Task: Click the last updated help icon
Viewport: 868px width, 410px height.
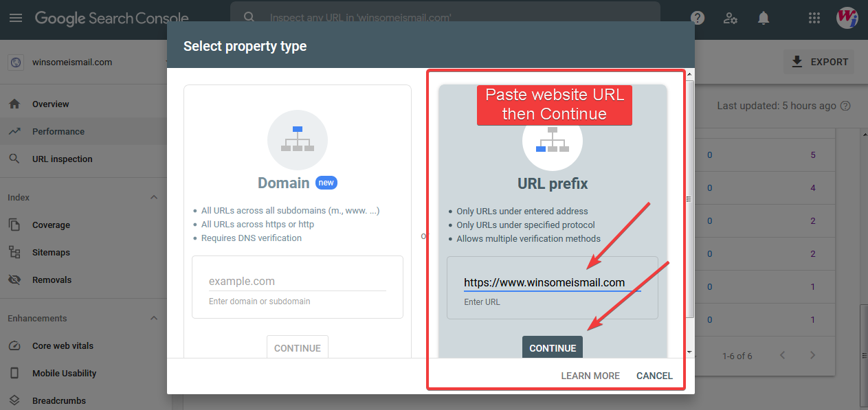Action: (846, 106)
